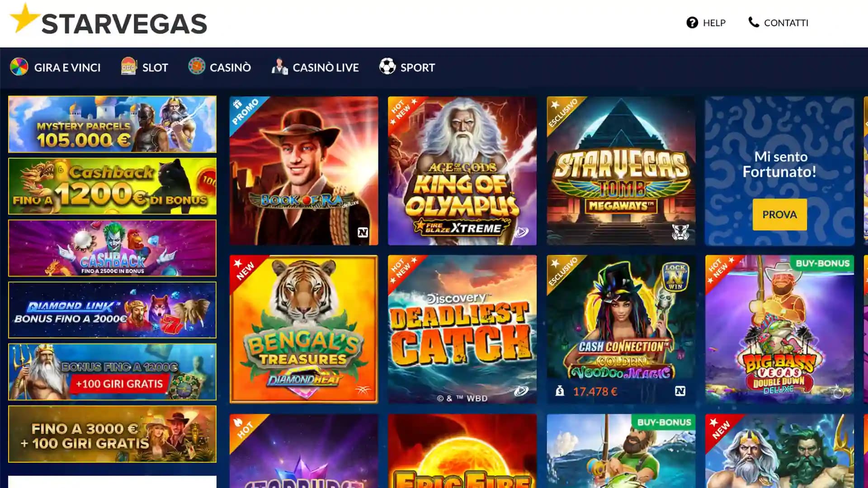The image size is (868, 488).
Task: Open the Help question mark icon
Action: (x=692, y=23)
